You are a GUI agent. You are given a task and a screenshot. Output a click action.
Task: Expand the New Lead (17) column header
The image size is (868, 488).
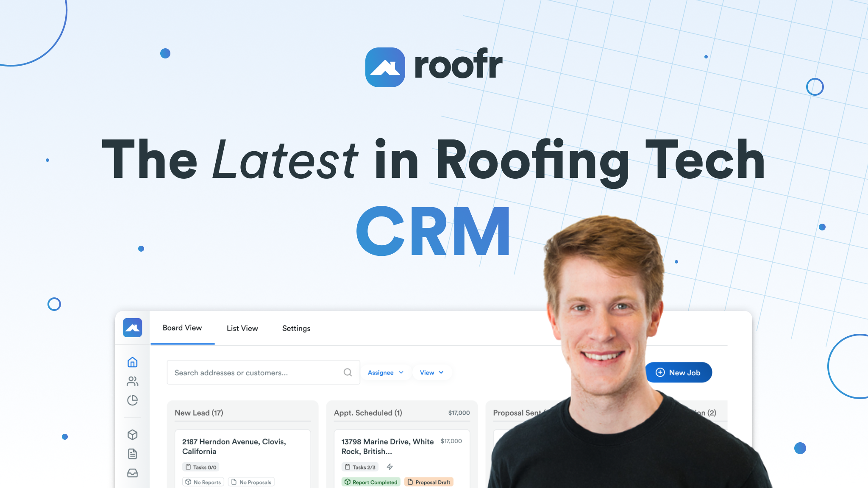coord(199,413)
